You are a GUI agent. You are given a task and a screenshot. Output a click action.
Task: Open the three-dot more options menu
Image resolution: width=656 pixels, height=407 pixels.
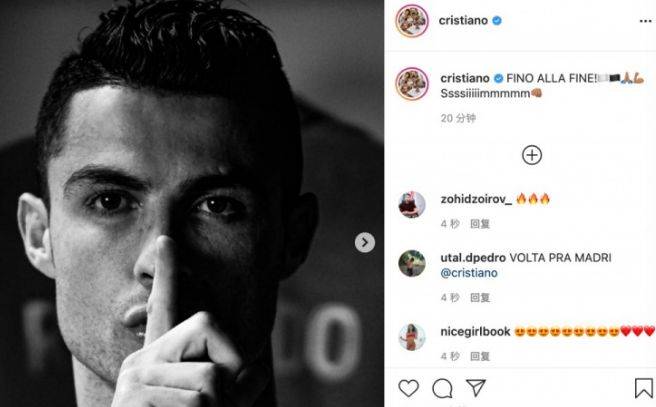tap(645, 21)
